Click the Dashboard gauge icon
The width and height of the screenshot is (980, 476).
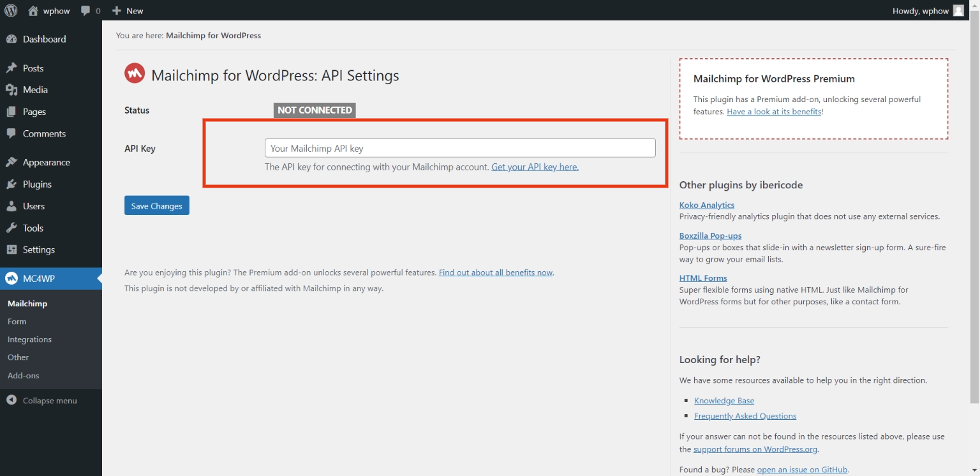11,39
